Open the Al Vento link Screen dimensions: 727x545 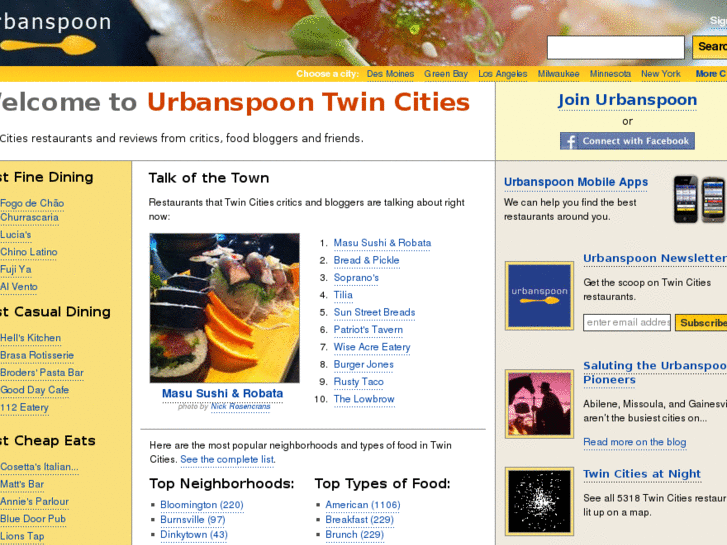19,287
